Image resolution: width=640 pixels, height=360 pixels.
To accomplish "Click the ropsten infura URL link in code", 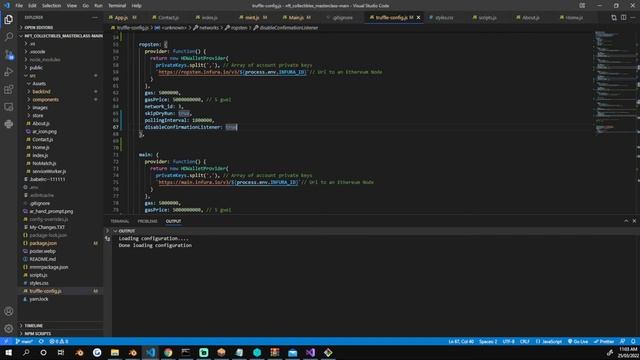I will [232, 72].
